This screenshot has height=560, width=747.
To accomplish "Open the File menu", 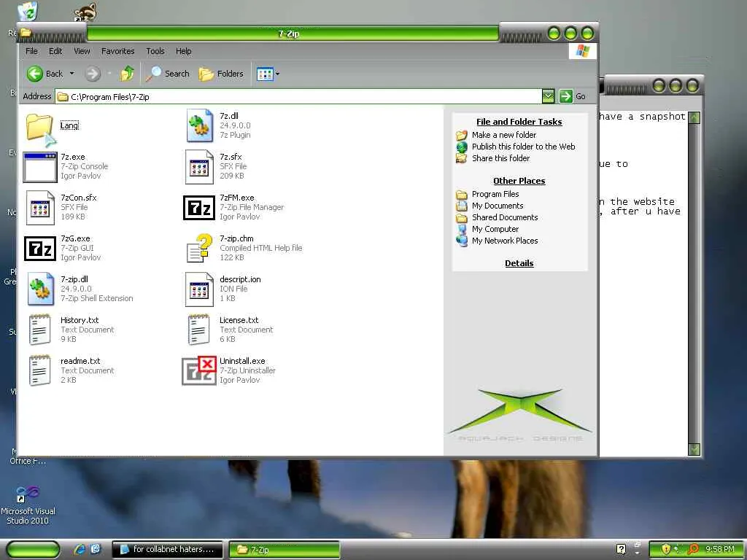I will coord(31,51).
